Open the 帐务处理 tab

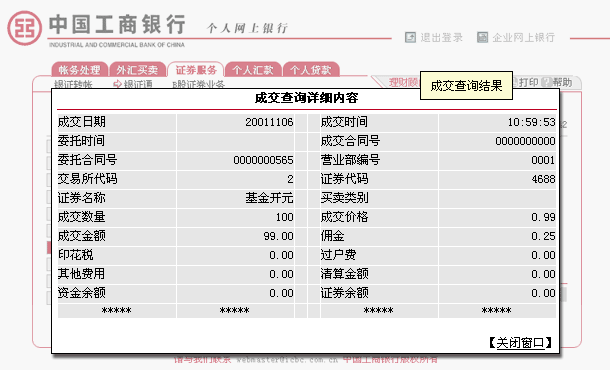point(79,70)
